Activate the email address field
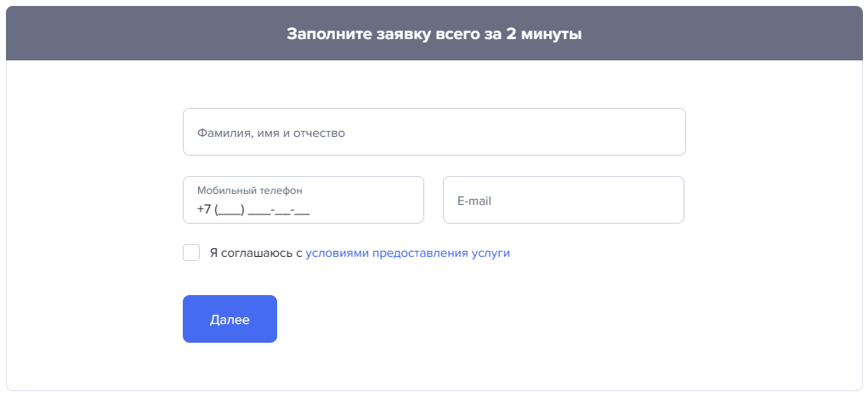 [x=564, y=200]
